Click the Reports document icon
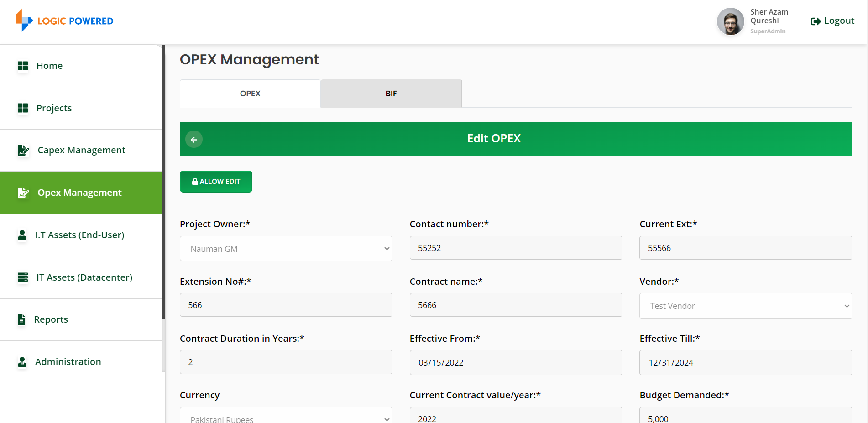The image size is (868, 423). [21, 319]
